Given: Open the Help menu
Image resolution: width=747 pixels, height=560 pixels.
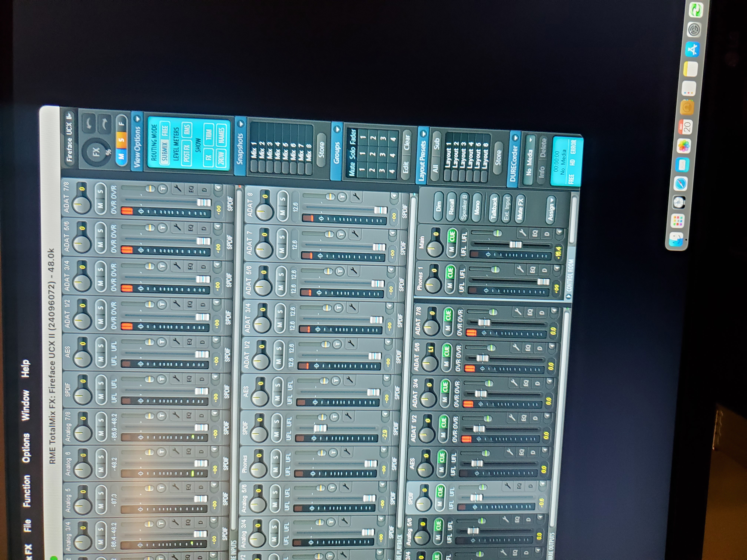Looking at the screenshot, I should coord(25,369).
